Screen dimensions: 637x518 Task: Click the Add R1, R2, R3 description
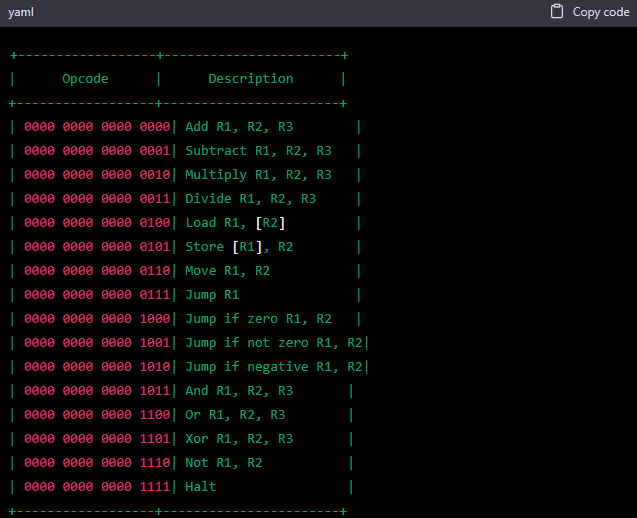point(239,127)
